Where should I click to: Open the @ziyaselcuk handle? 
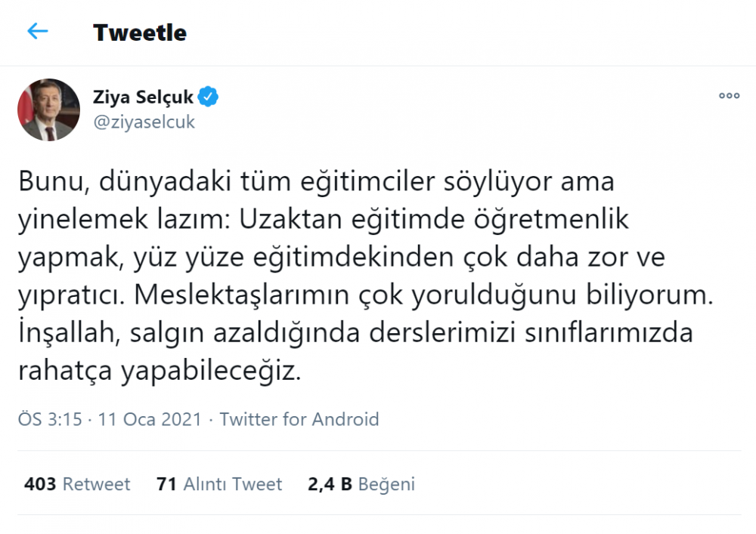coord(144,122)
